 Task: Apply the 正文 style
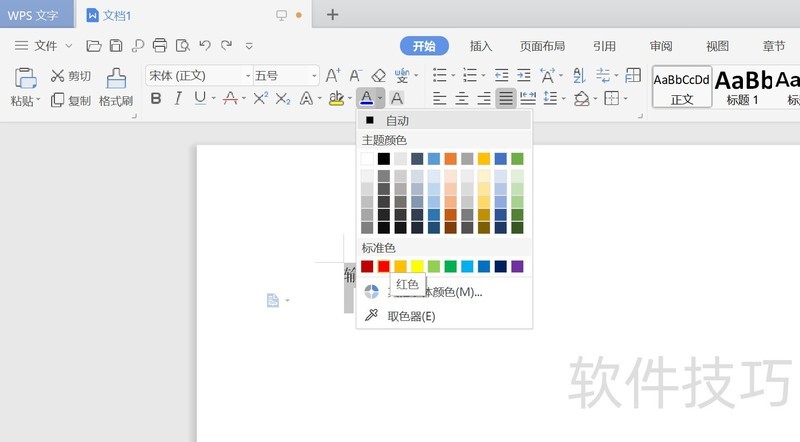point(682,87)
